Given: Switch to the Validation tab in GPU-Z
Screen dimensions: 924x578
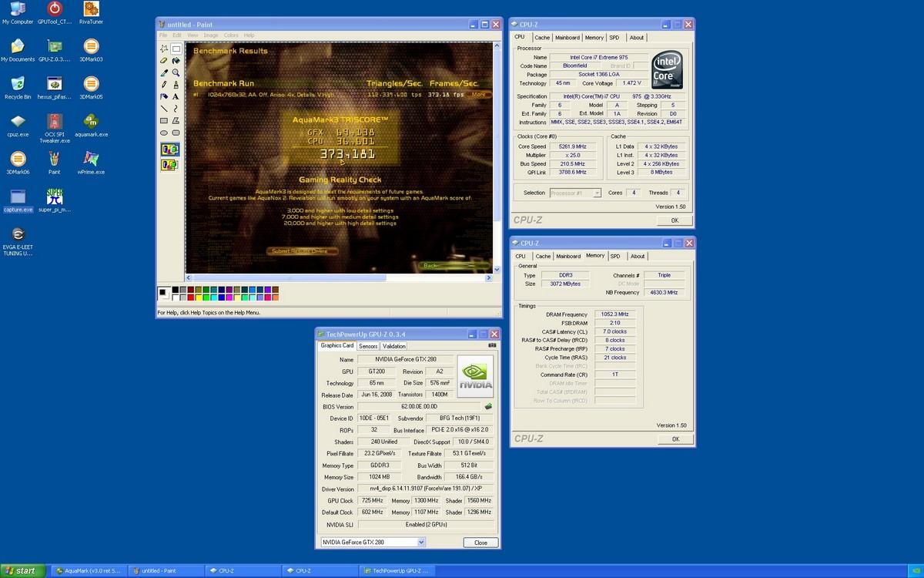Looking at the screenshot, I should [393, 346].
